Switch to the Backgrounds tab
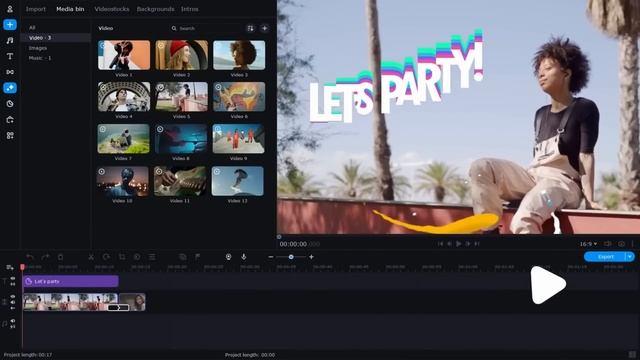The height and width of the screenshot is (360, 640). 156,9
